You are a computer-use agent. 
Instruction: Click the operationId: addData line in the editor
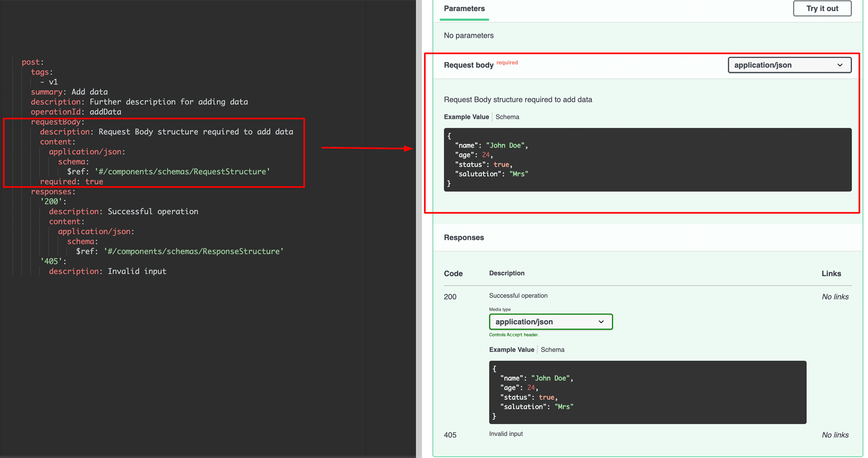[75, 112]
